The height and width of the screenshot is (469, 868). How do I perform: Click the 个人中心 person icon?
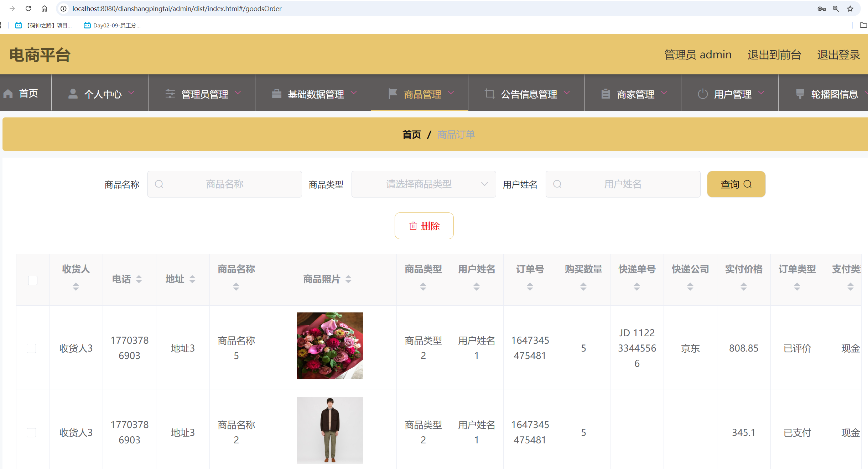(73, 94)
